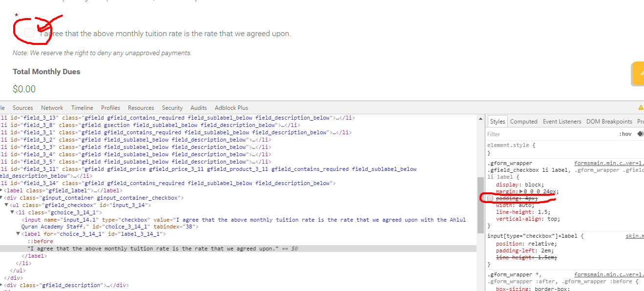The width and height of the screenshot is (644, 291).
Task: Click the "I agree that the above monthly tuition" label
Action: [166, 34]
